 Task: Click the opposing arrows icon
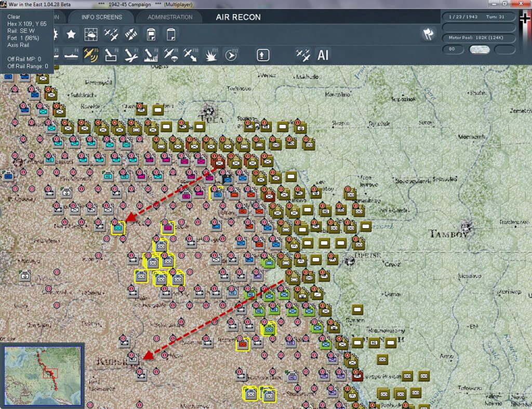(131, 34)
